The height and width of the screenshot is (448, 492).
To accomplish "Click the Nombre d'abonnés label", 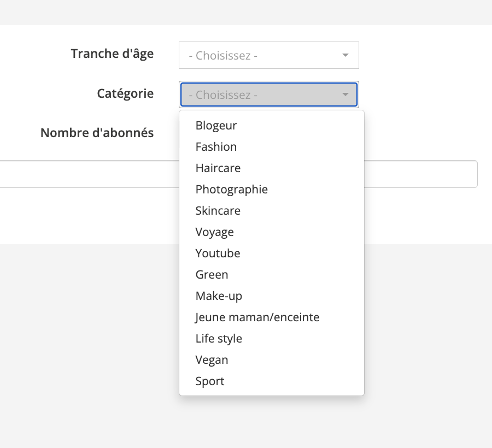I will pos(97,133).
